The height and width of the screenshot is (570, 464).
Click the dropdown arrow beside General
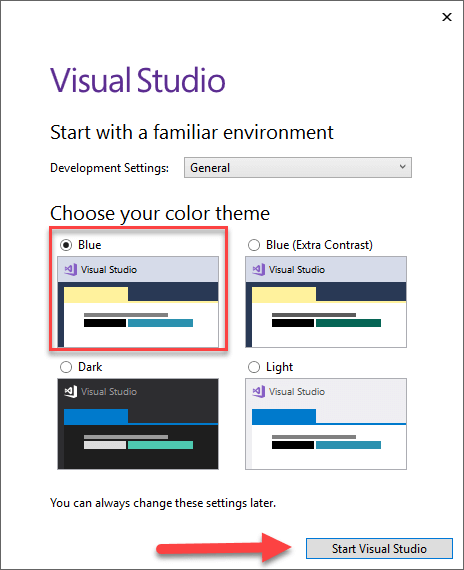point(402,167)
